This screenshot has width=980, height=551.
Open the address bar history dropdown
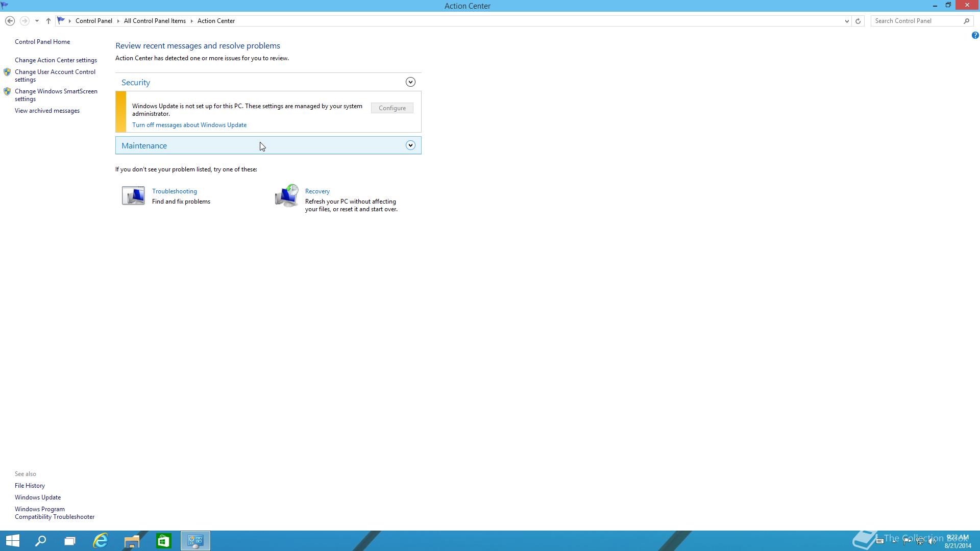click(x=847, y=21)
